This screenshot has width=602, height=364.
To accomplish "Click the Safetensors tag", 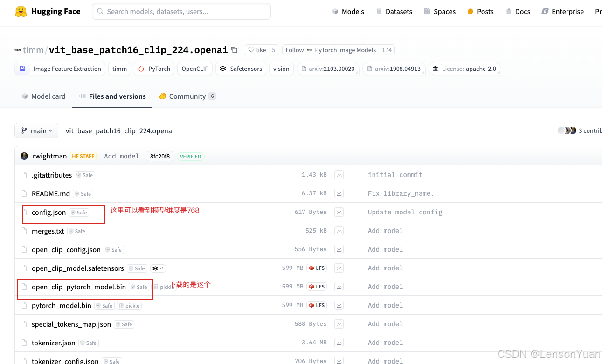I will click(241, 69).
